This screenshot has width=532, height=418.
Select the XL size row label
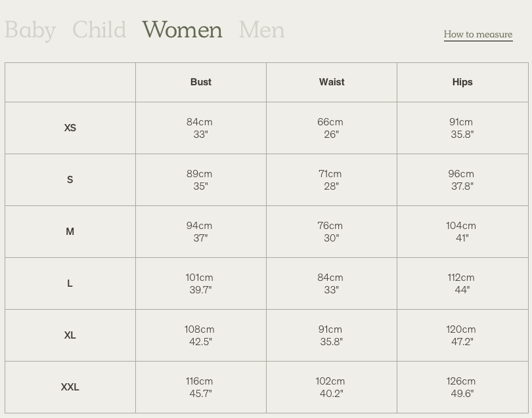tap(70, 335)
